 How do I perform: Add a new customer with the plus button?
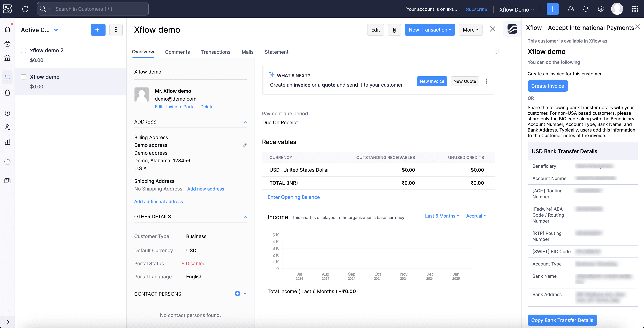98,30
